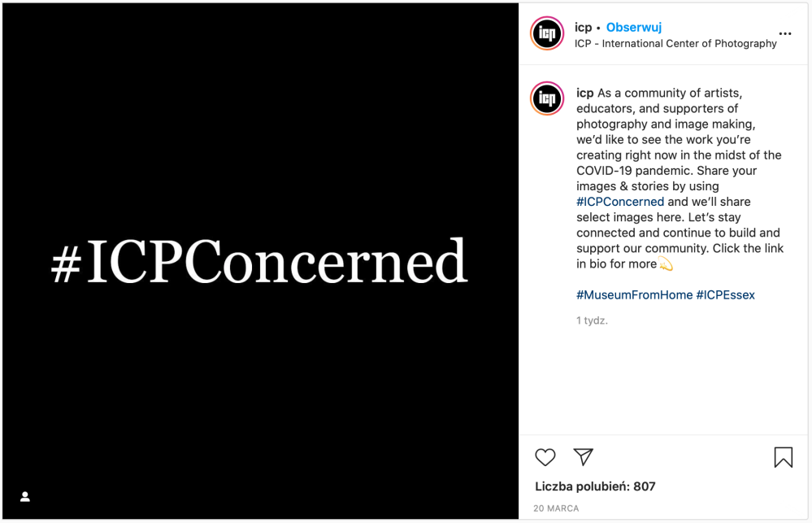Open the 20 MARCA post date link
812x523 pixels.
pyautogui.click(x=556, y=508)
